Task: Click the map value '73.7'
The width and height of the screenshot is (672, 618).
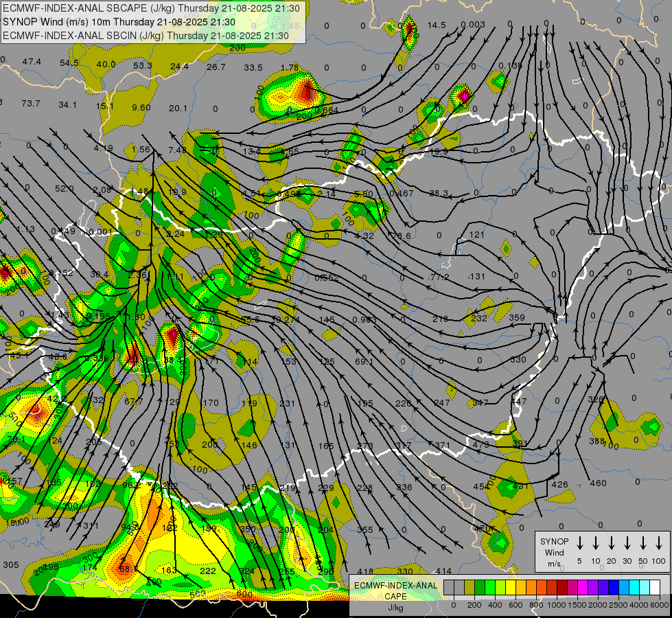Action: click(x=30, y=104)
